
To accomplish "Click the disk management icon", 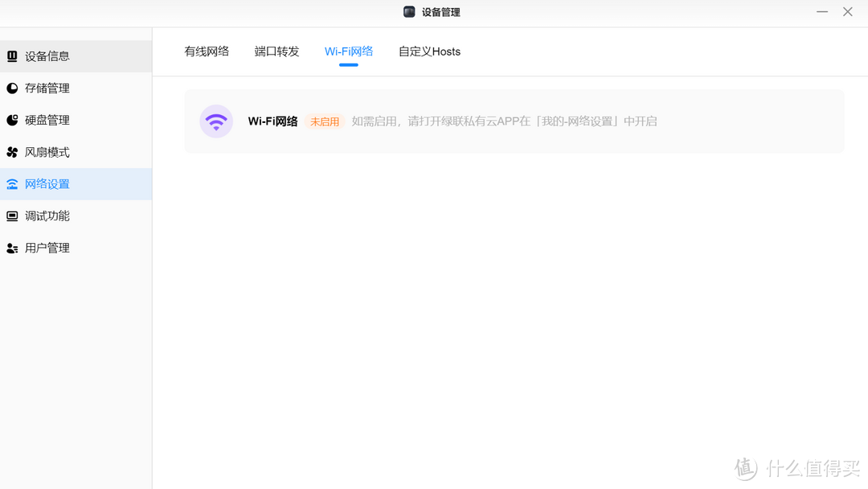I will [x=12, y=120].
